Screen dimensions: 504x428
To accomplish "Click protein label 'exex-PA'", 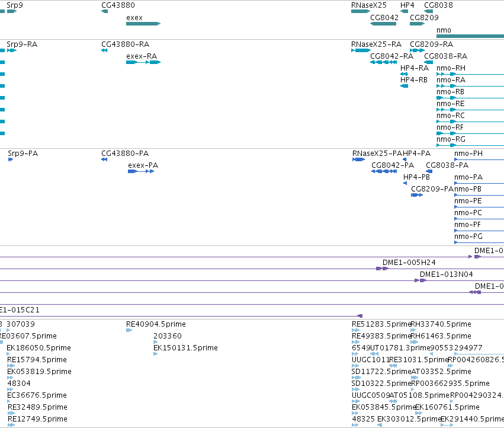I will tap(143, 165).
